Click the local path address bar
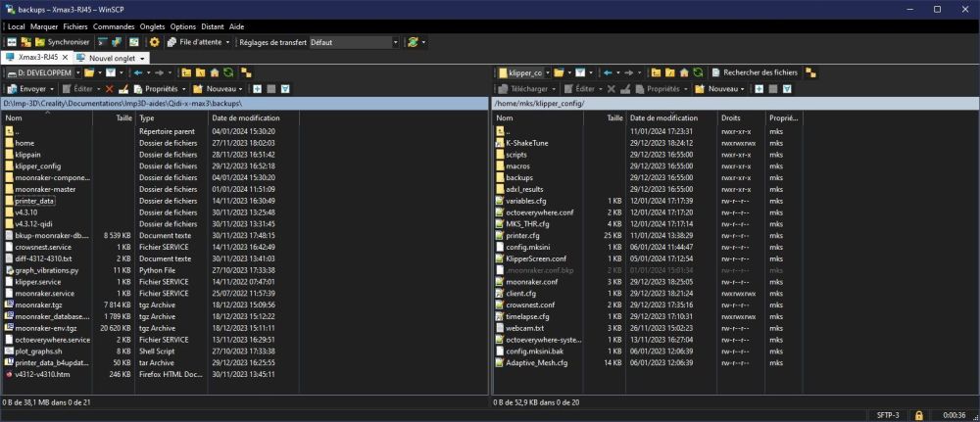980x422 pixels. tap(245, 103)
